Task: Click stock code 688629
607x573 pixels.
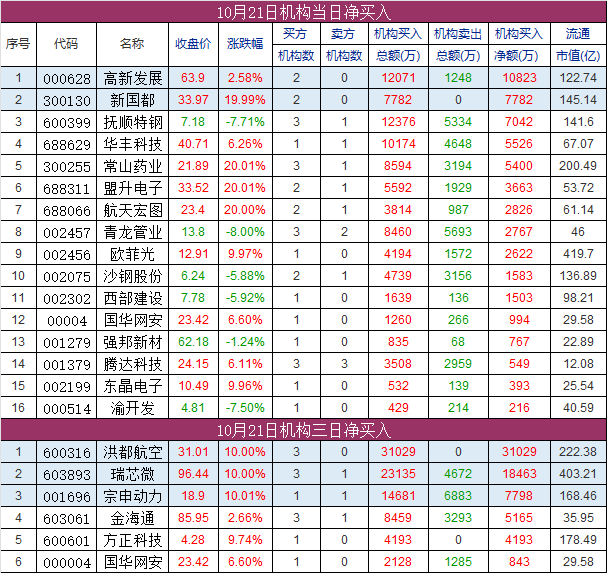Action: click(67, 145)
